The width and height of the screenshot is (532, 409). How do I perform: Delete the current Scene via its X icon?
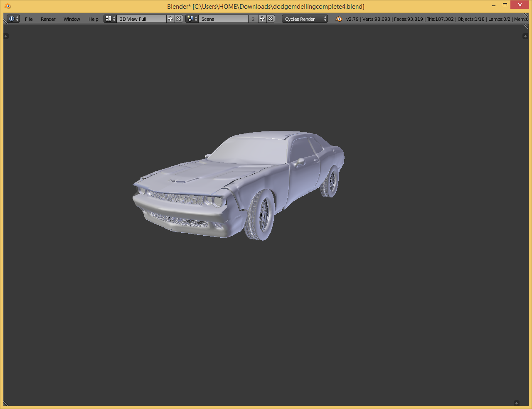coord(270,19)
